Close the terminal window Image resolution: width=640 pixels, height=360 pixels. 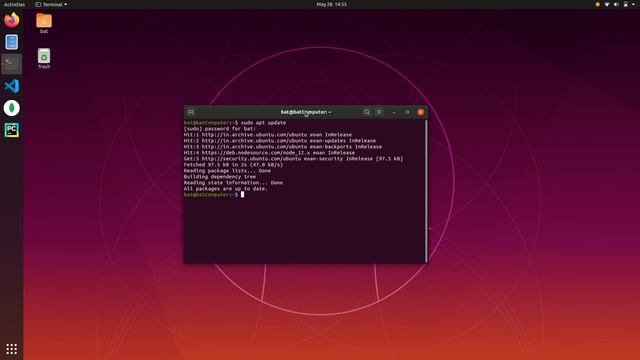click(x=420, y=112)
